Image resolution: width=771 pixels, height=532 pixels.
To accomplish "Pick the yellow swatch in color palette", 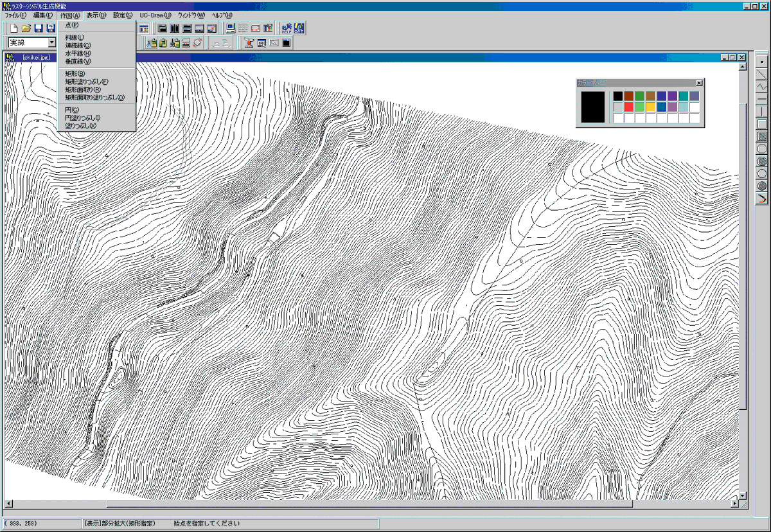I will 651,107.
